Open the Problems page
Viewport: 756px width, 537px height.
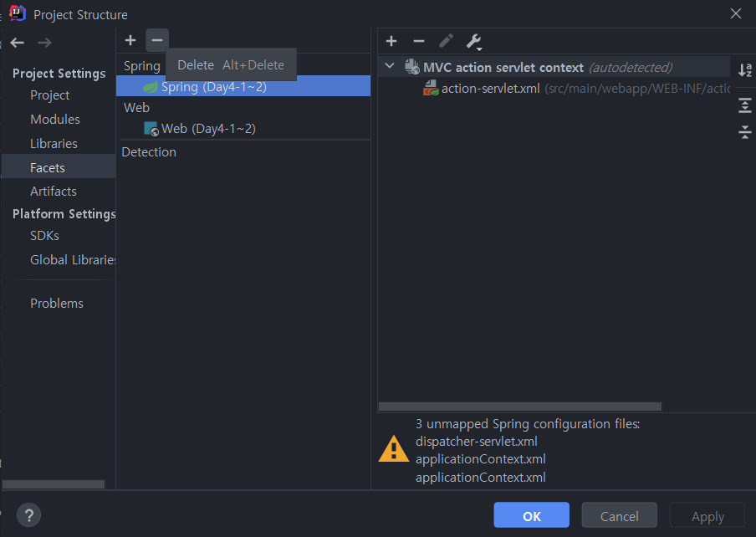click(56, 303)
